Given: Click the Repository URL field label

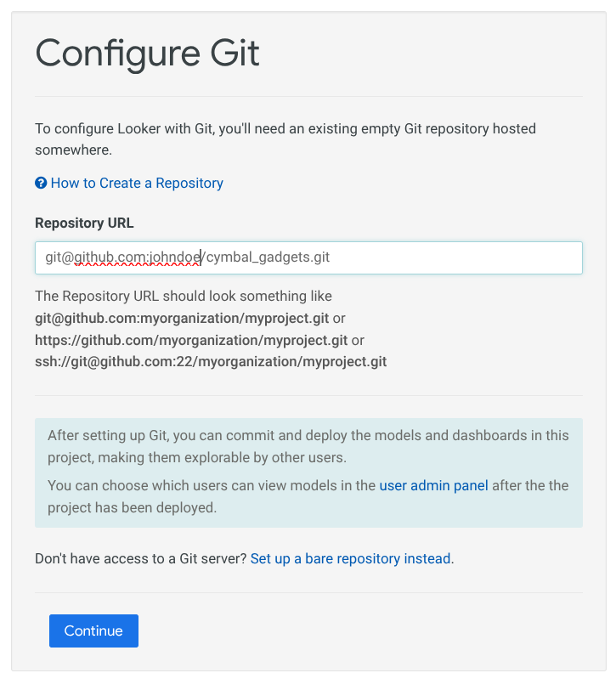Looking at the screenshot, I should [84, 223].
